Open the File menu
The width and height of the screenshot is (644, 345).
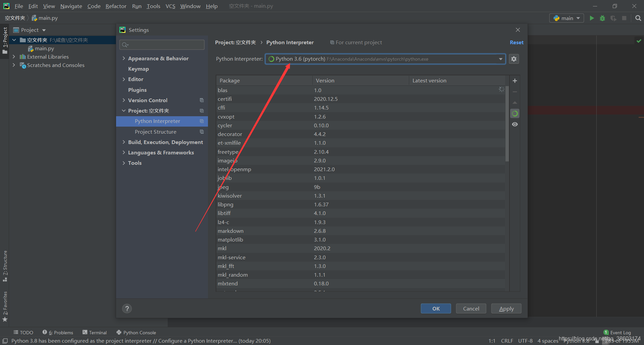19,6
